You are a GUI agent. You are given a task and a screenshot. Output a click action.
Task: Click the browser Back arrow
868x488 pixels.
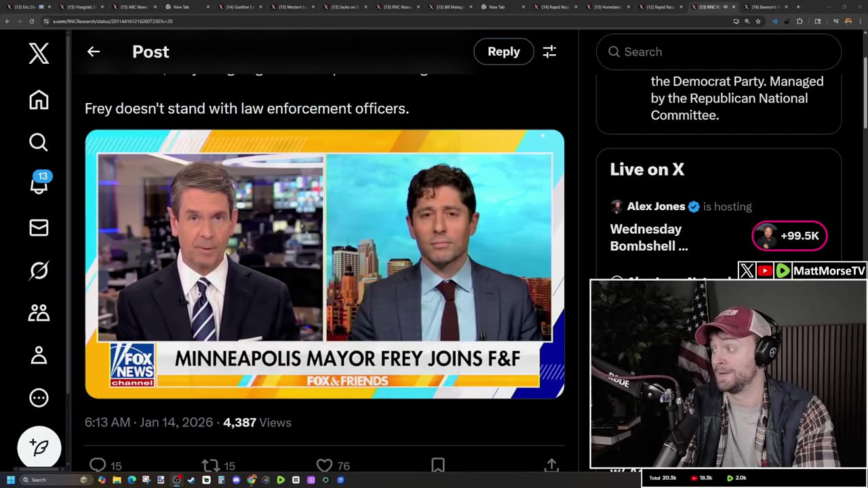pos(7,21)
